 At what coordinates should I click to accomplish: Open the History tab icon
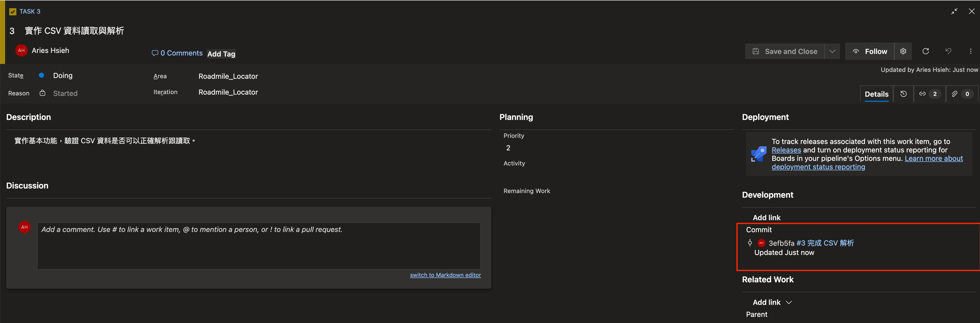point(903,94)
